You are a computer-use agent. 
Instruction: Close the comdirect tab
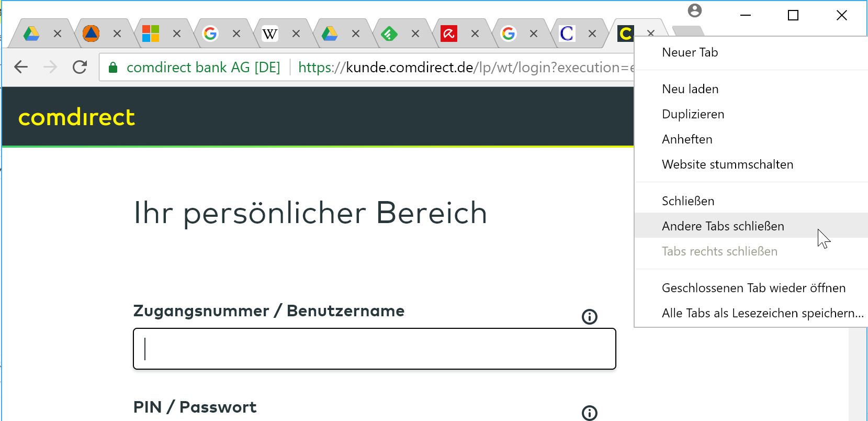[x=651, y=33]
